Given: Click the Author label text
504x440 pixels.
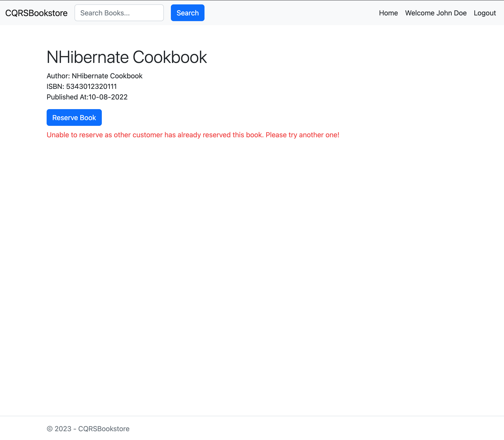Looking at the screenshot, I should (58, 76).
